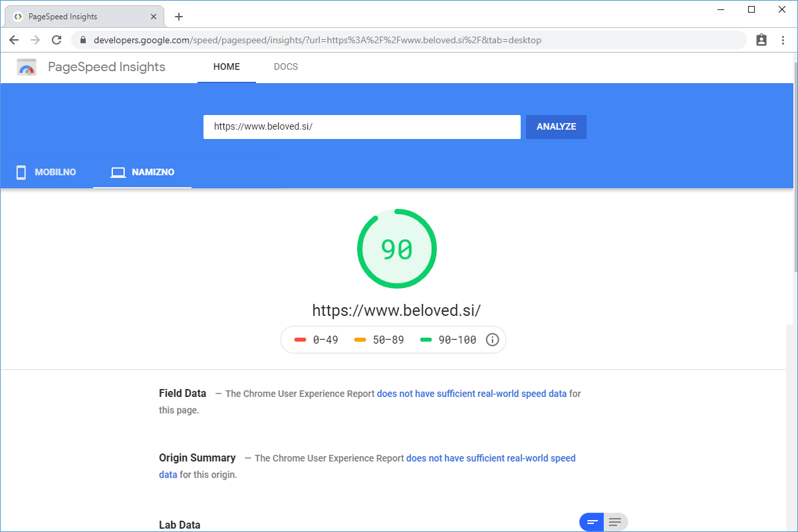Switch Lab Data to compact bar view
Viewport: 798px width, 532px height.
coord(592,522)
